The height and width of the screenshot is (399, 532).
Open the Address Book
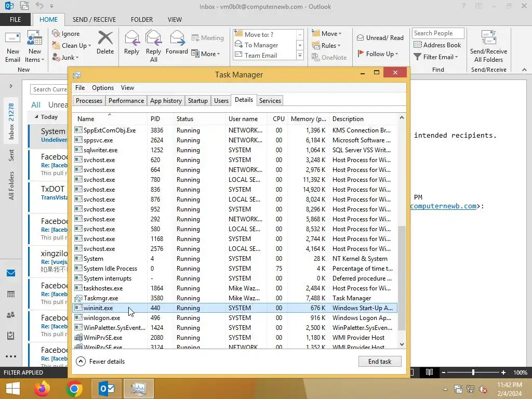(437, 45)
